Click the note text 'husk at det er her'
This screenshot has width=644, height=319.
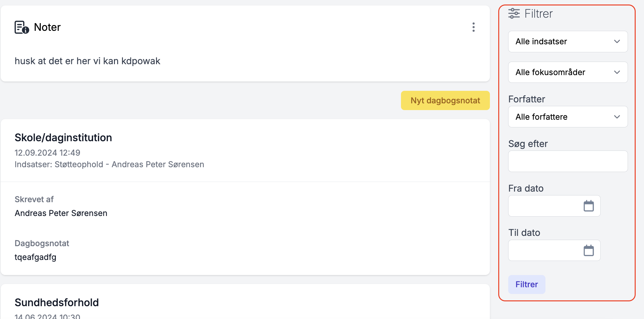tap(87, 61)
